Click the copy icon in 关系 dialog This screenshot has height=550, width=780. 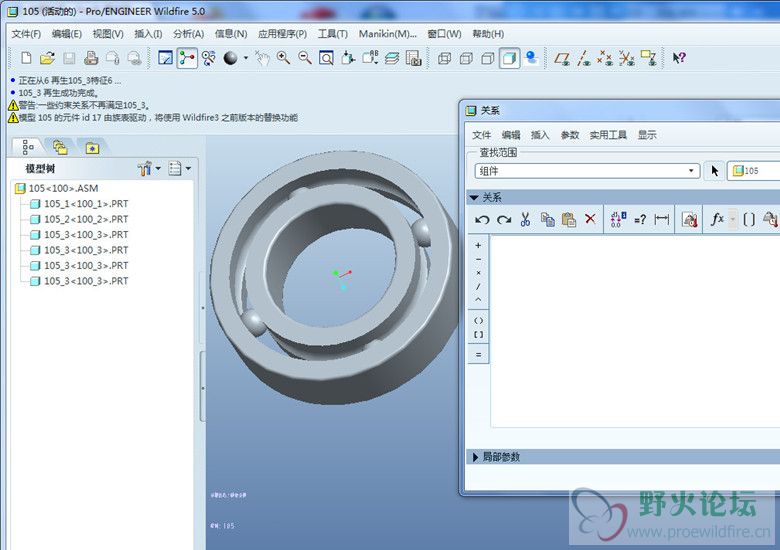(x=547, y=219)
